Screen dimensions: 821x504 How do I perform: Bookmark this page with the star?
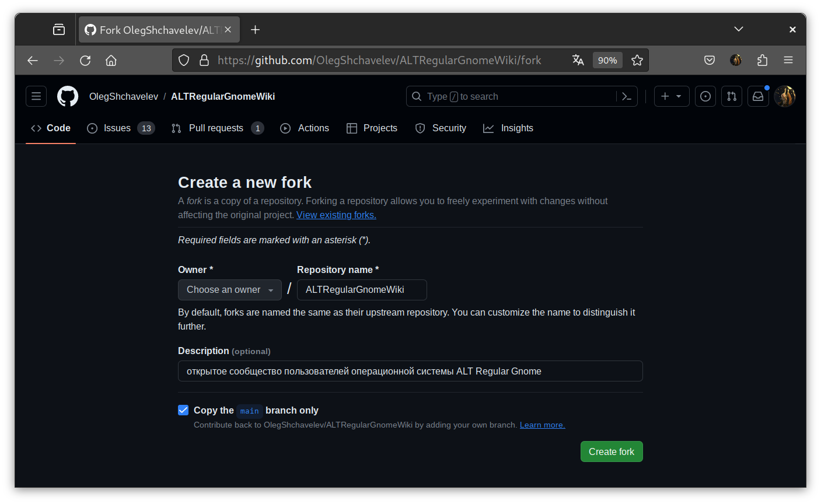tap(637, 60)
